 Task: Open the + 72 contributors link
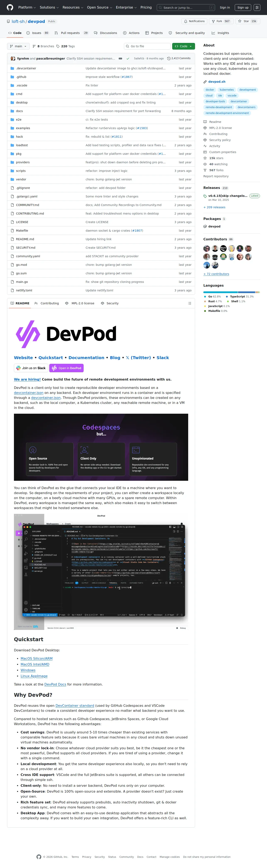pos(216,274)
